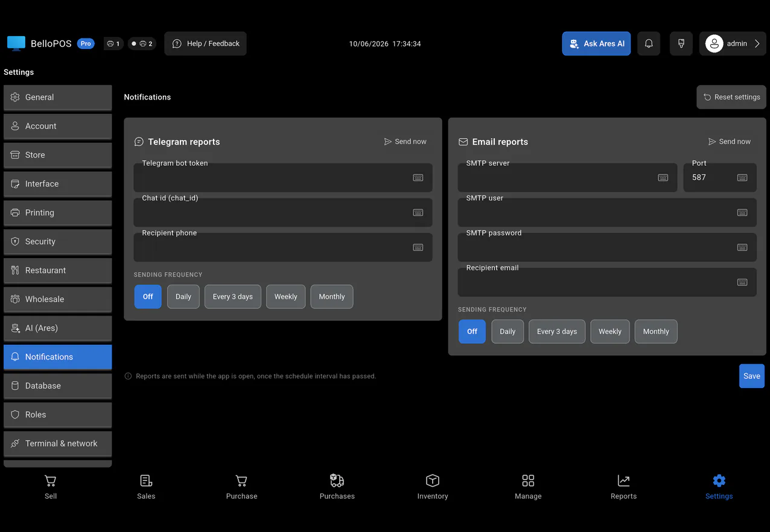Viewport: 770px width, 532px height.
Task: Open Roles settings section
Action: coord(58,415)
